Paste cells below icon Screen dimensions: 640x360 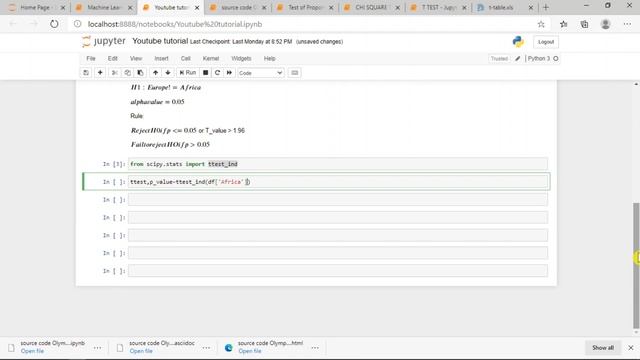tap(140, 73)
